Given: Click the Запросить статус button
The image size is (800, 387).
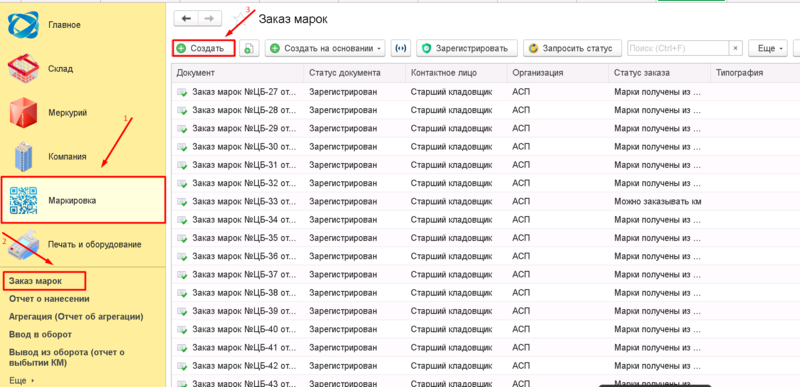Looking at the screenshot, I should 572,48.
